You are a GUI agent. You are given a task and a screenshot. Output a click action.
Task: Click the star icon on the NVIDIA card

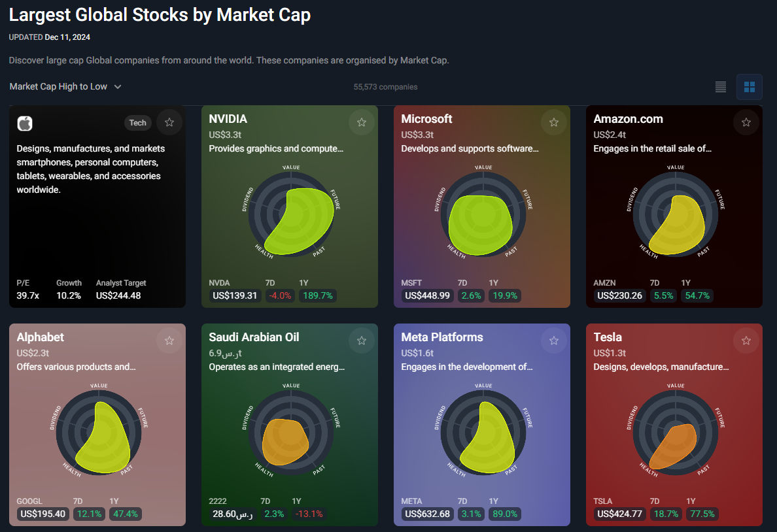362,122
